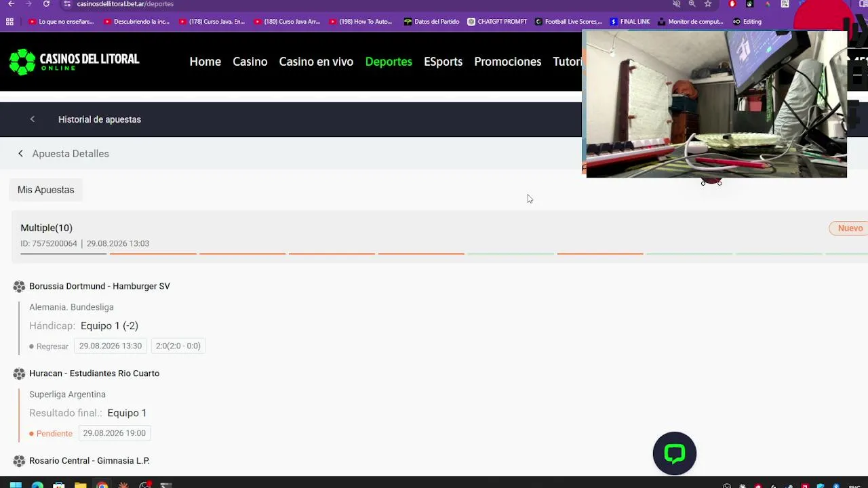Image resolution: width=868 pixels, height=488 pixels.
Task: Click 'Superliga Argentina' league label
Action: (67, 394)
